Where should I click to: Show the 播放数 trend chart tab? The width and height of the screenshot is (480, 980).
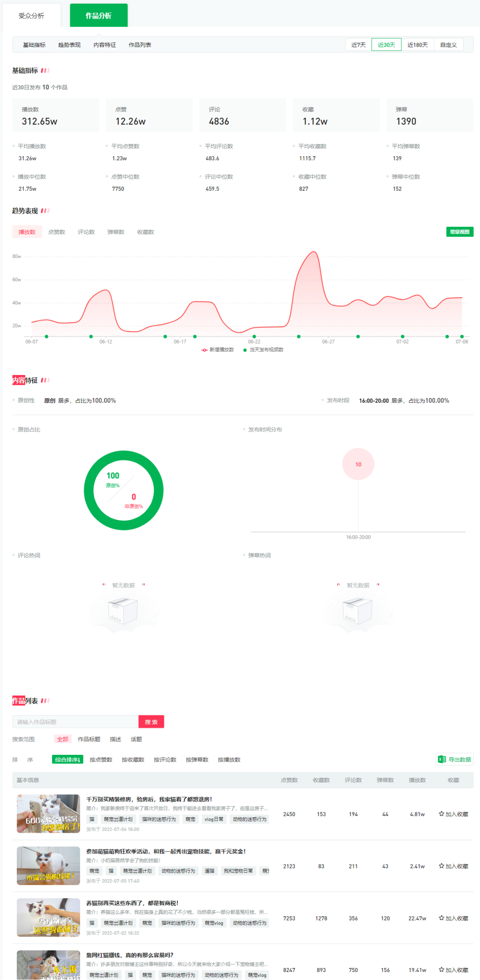27,232
